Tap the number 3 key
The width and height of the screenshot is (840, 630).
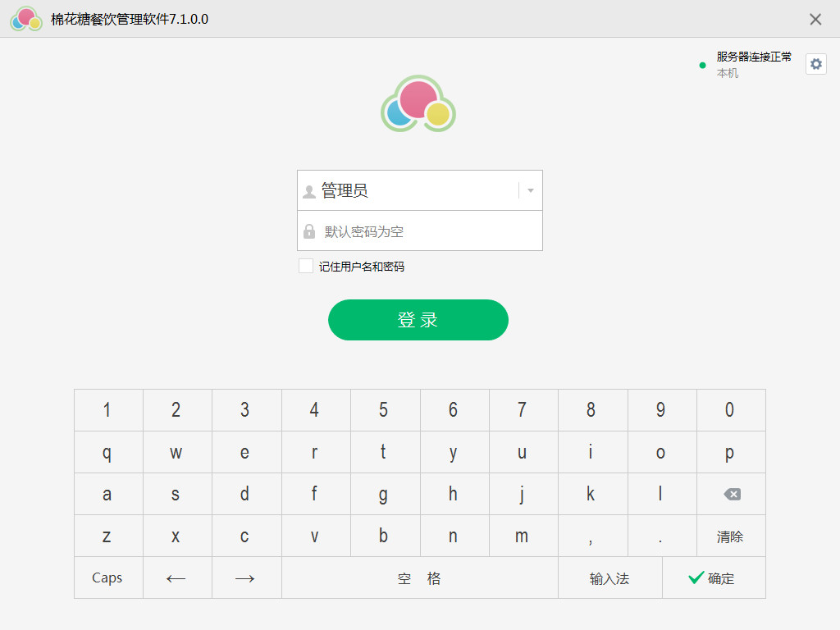(x=247, y=410)
